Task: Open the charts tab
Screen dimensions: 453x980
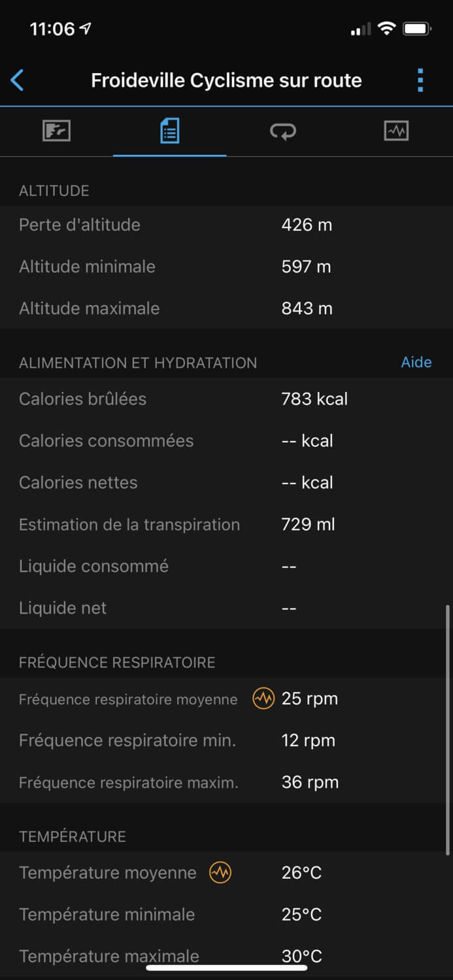Action: pos(396,131)
